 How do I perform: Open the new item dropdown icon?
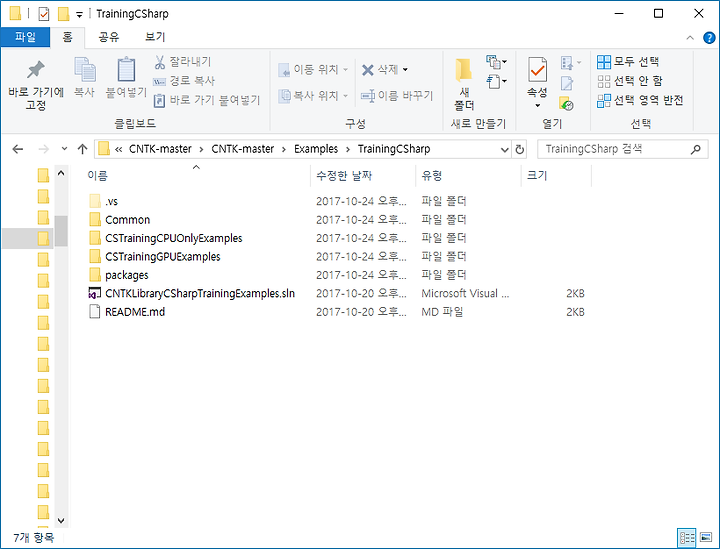tap(496, 62)
